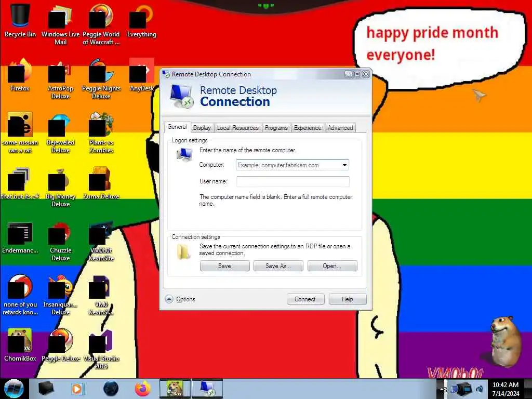532x399 pixels.
Task: Select Peggle World of Warcraft desktop icon
Action: [x=101, y=24]
